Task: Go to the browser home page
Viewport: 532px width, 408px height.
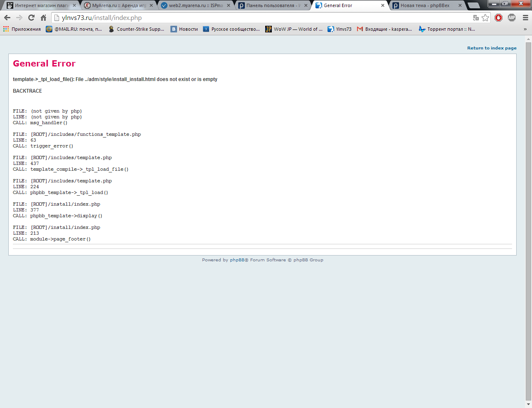Action: (43, 17)
